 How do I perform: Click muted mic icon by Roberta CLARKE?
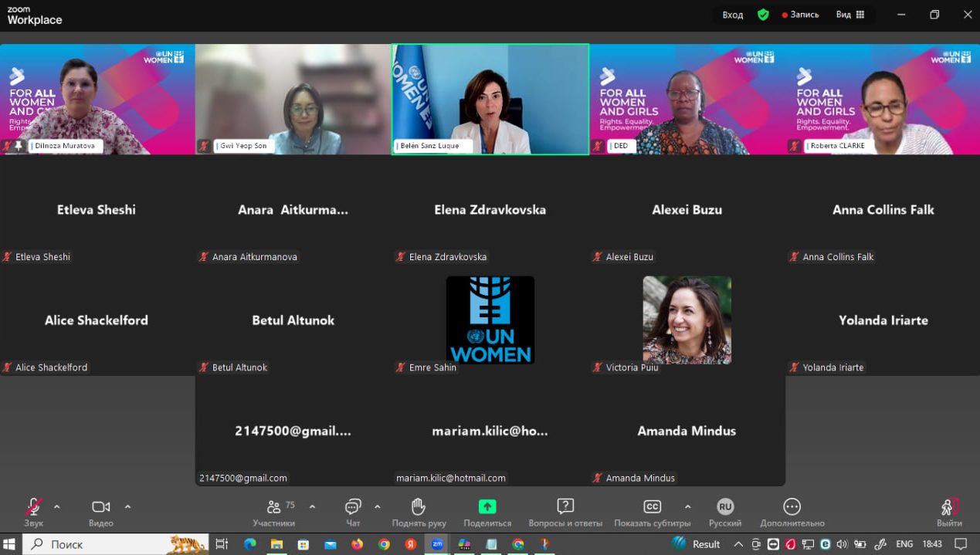click(794, 145)
